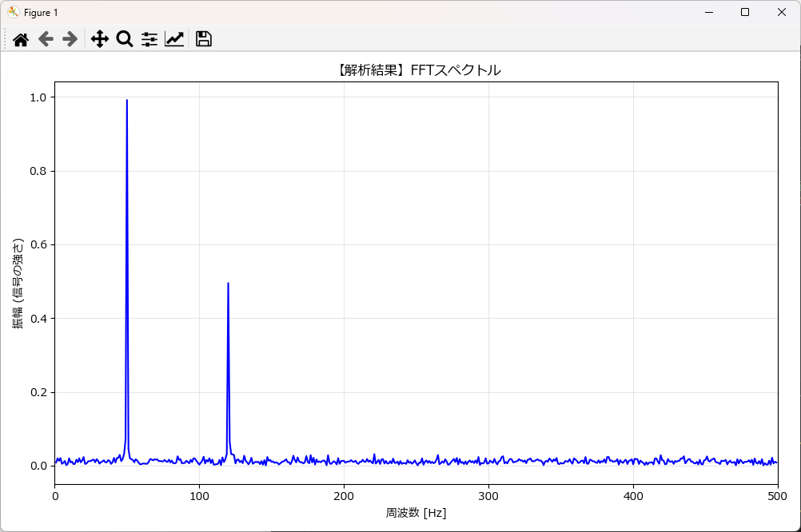801x532 pixels.
Task: Click the top of the 50 Hz peak
Action: pyautogui.click(x=127, y=101)
